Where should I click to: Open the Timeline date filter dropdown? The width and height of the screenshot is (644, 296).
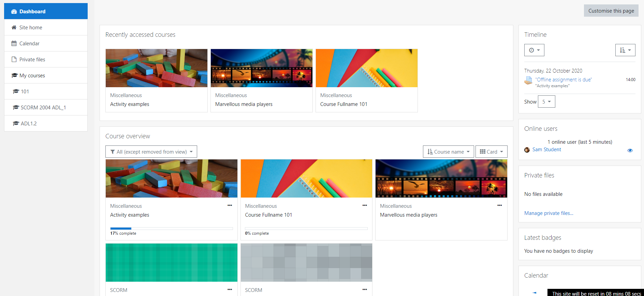534,50
